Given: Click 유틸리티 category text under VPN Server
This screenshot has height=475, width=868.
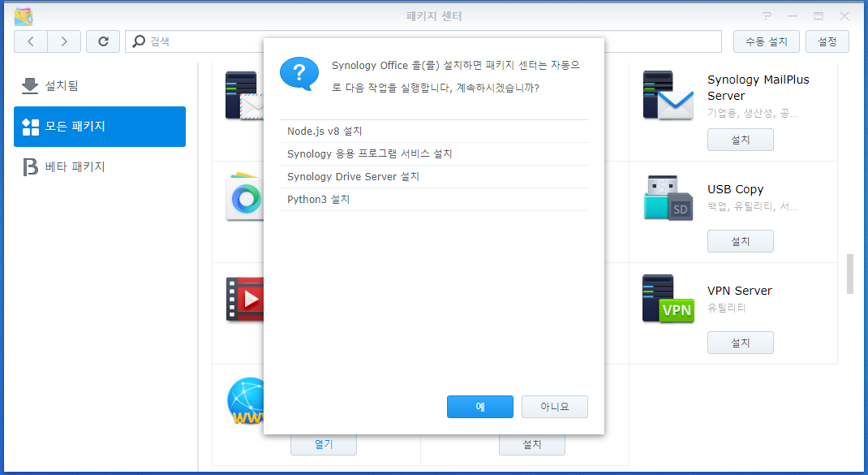Looking at the screenshot, I should pyautogui.click(x=726, y=308).
